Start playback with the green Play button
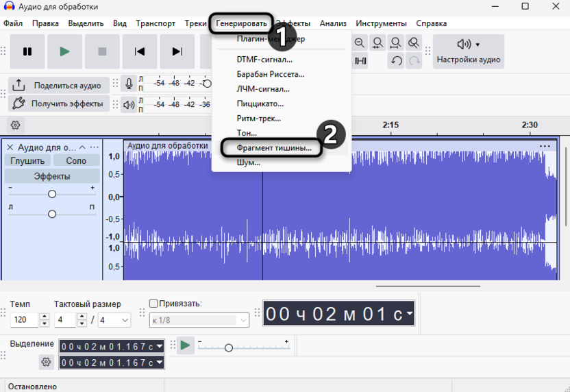The image size is (570, 392). pos(64,51)
